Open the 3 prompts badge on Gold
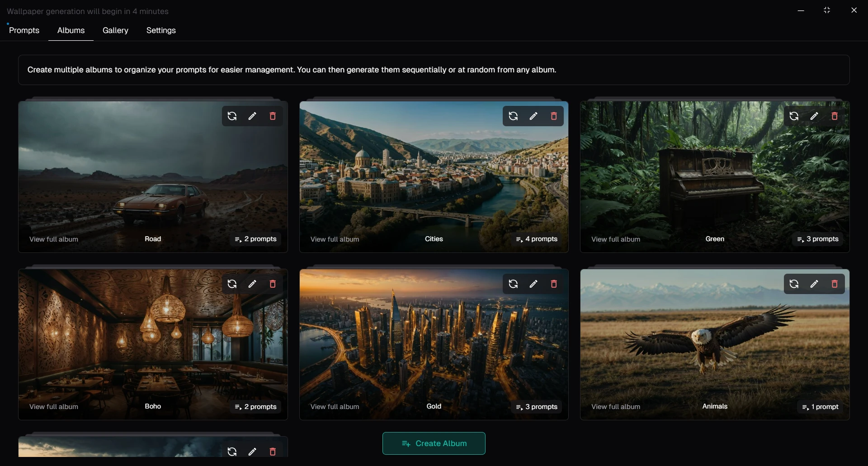 click(537, 407)
